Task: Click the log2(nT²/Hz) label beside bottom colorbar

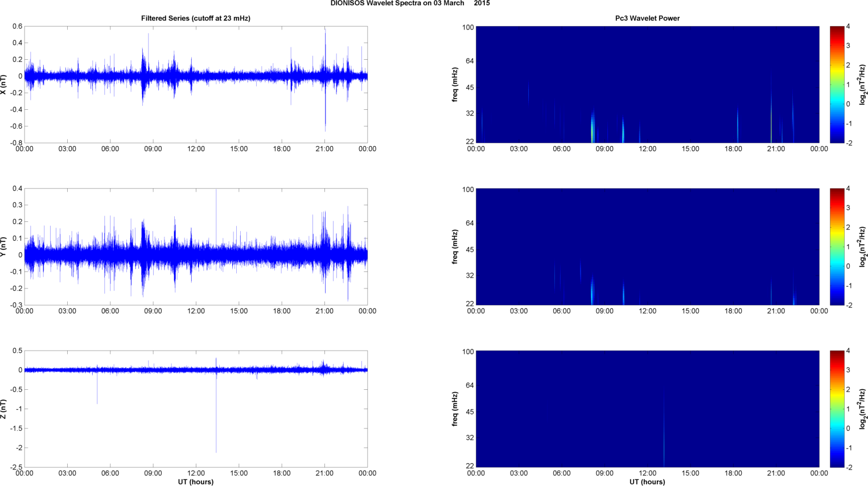Action: 863,409
